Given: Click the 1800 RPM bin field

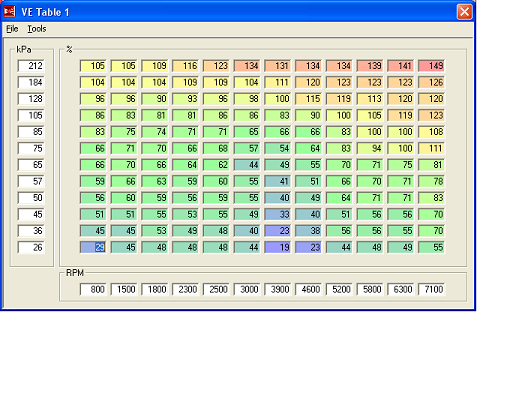Looking at the screenshot, I should pos(155,289).
